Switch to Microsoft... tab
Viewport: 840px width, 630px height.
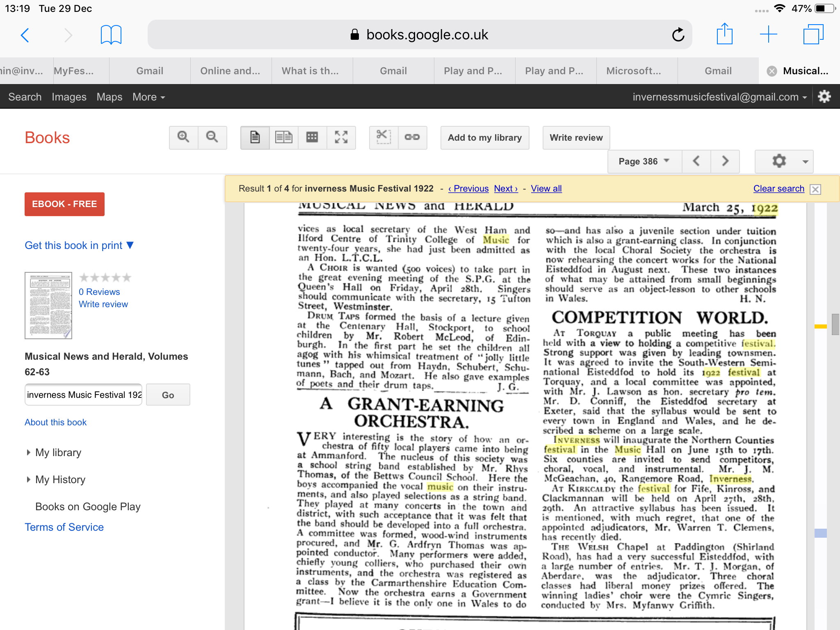637,71
